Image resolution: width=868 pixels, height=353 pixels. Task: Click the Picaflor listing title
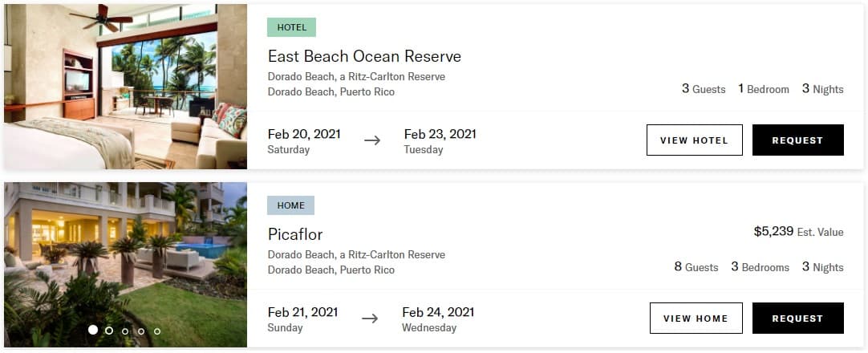click(295, 234)
